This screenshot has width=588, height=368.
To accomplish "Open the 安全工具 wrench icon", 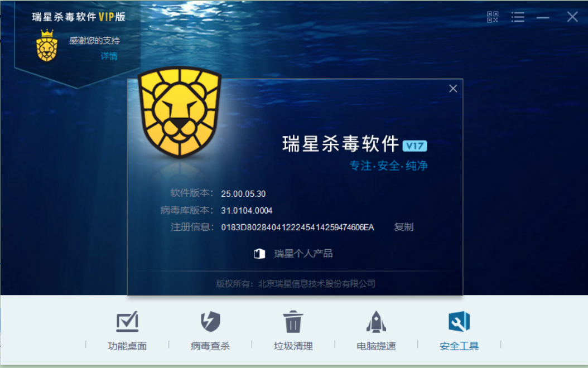I will tap(459, 322).
